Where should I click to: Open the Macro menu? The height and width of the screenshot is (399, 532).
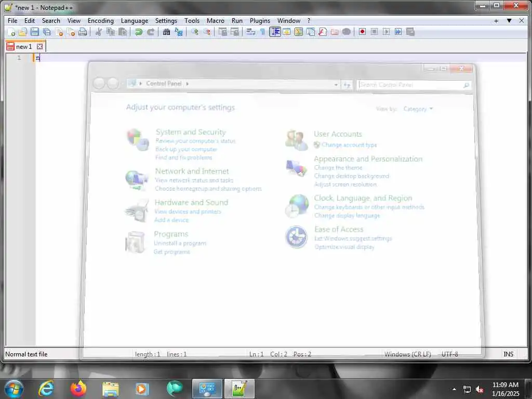click(216, 21)
